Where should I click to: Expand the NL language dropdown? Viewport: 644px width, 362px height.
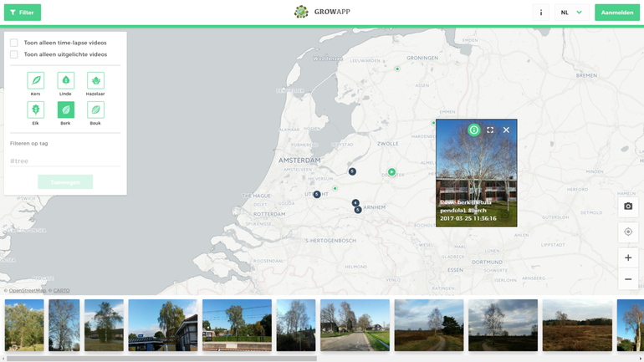[x=572, y=13]
